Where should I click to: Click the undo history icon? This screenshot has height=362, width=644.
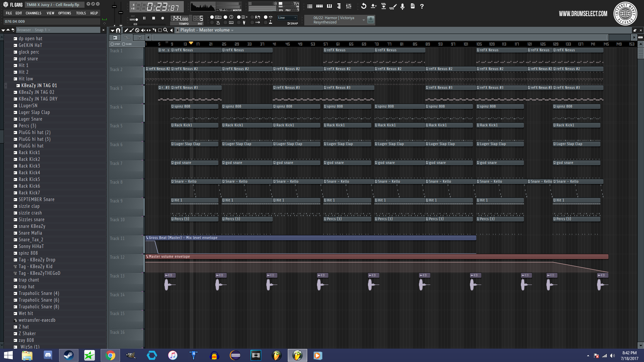364,6
